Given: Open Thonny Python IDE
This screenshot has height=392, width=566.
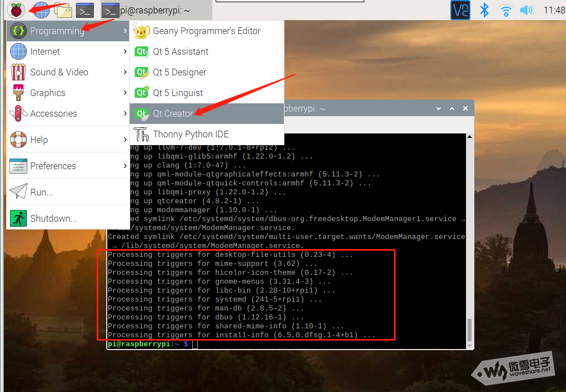Looking at the screenshot, I should (191, 134).
